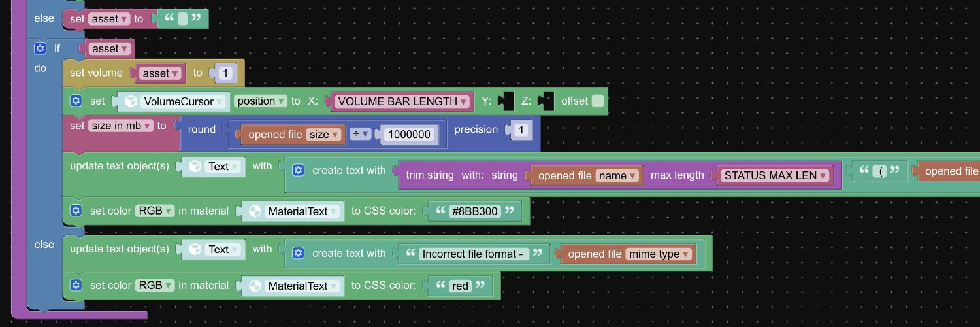Image resolution: width=980 pixels, height=327 pixels.
Task: Click cube icon of Text in Incorrect file format row
Action: (195, 249)
